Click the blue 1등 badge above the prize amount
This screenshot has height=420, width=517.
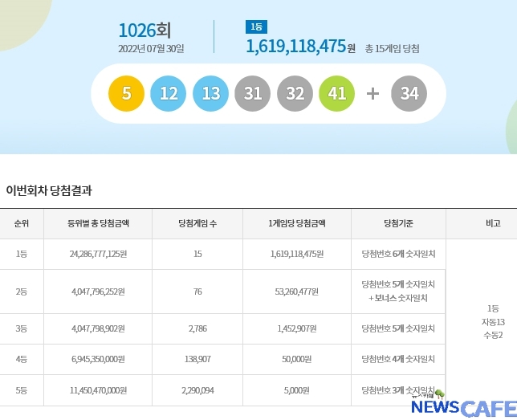tap(256, 27)
